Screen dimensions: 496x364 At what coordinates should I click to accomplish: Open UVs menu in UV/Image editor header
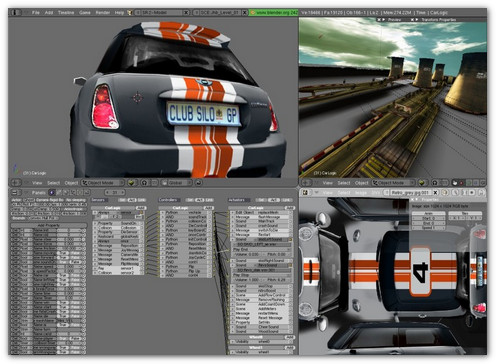[375, 192]
